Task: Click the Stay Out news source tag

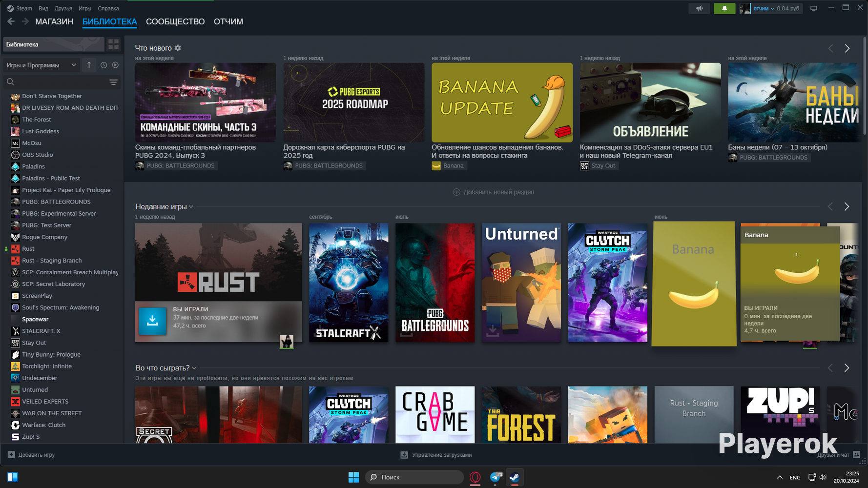Action: point(599,166)
